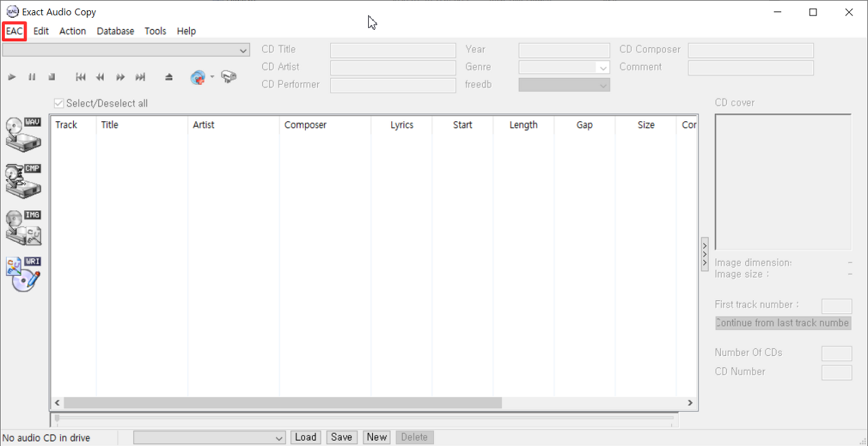Skip to previous track button
This screenshot has height=446, width=868.
[x=81, y=77]
